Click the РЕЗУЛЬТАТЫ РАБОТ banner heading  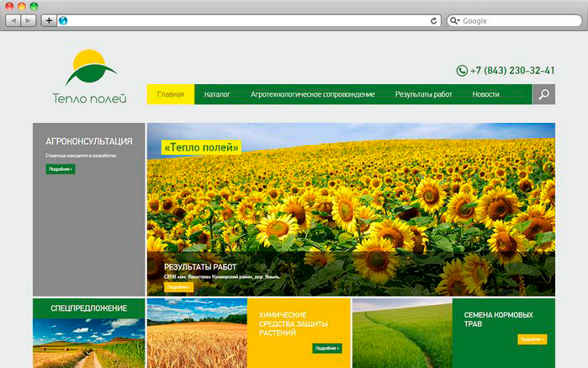pyautogui.click(x=200, y=267)
